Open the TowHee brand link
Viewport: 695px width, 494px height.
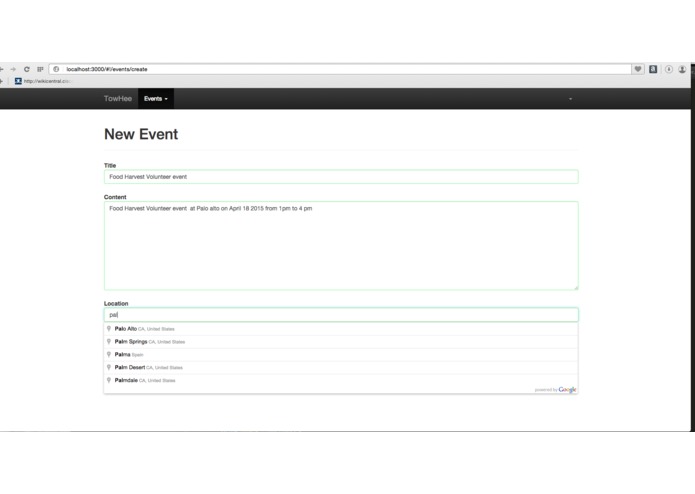(x=118, y=99)
